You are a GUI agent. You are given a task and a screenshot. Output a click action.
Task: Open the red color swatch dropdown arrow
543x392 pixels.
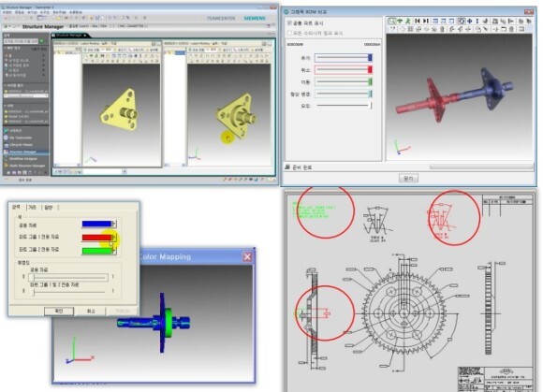(x=114, y=237)
